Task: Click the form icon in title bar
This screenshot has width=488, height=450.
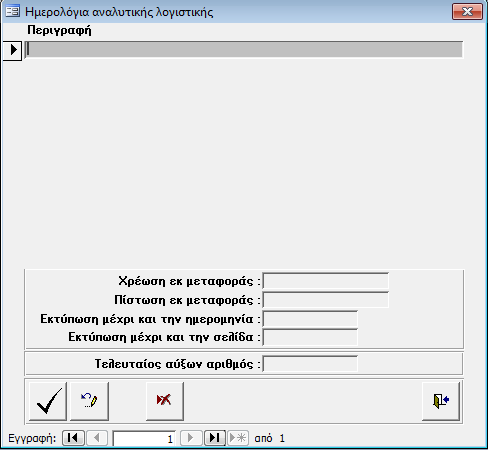Action: [x=13, y=11]
